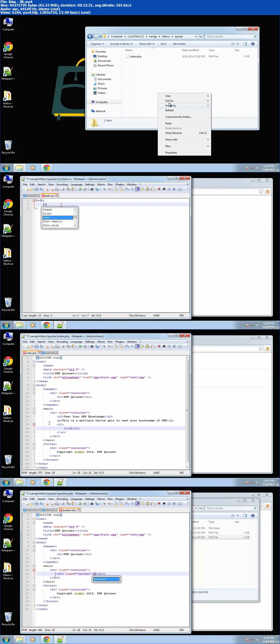Open Replace from the index.php Notepad++ toolbar

coord(97,347)
